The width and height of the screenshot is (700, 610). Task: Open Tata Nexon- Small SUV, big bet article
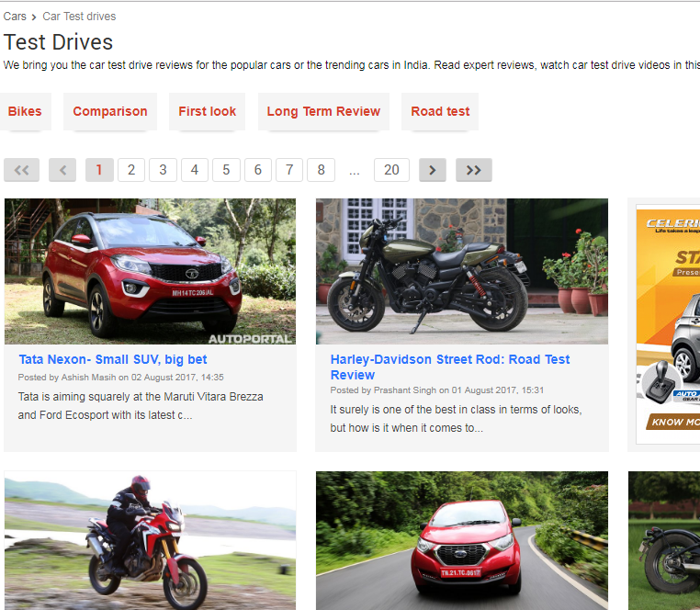tap(113, 359)
